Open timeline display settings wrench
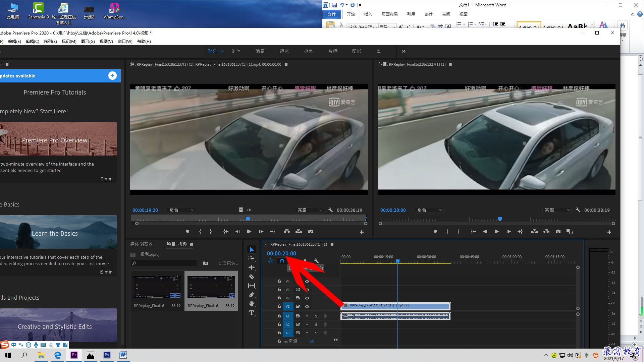Image resolution: width=644 pixels, height=362 pixels. (x=316, y=260)
